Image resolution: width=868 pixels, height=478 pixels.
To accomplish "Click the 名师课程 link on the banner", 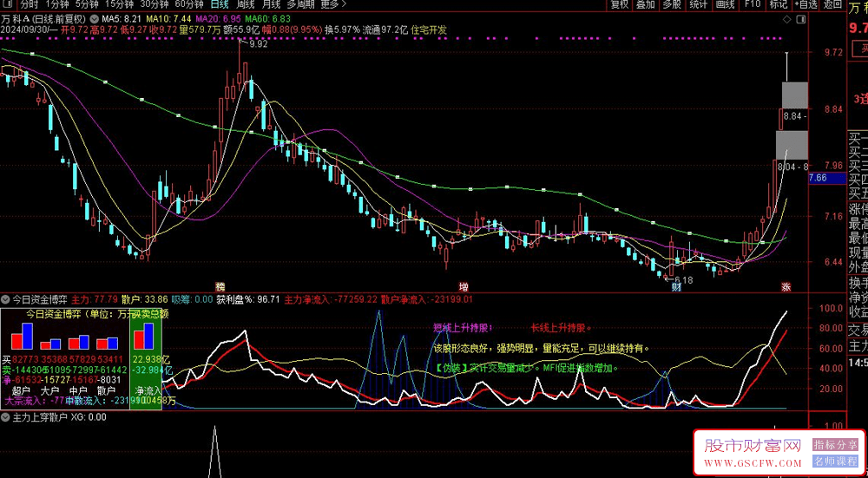I will [x=834, y=462].
